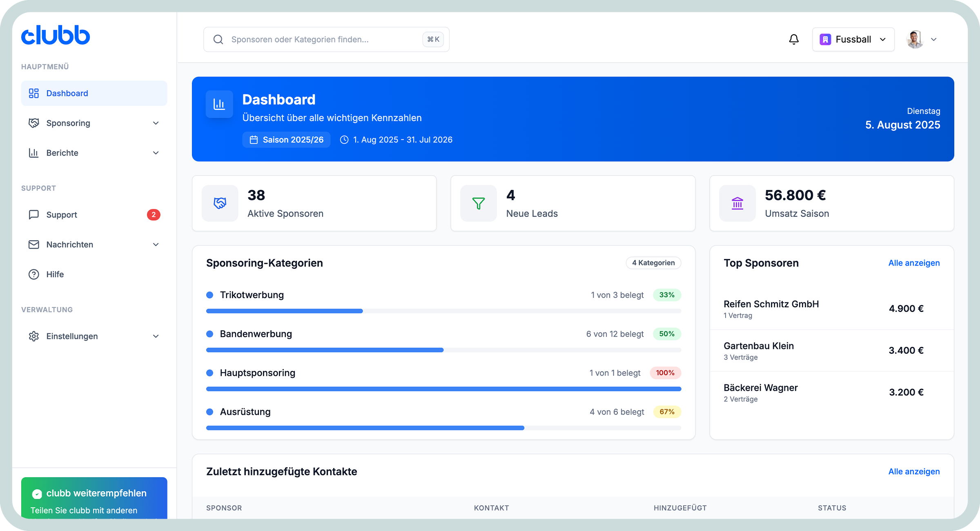The image size is (980, 531).
Task: Collapse the Einstellungen section chevron
Action: point(156,336)
